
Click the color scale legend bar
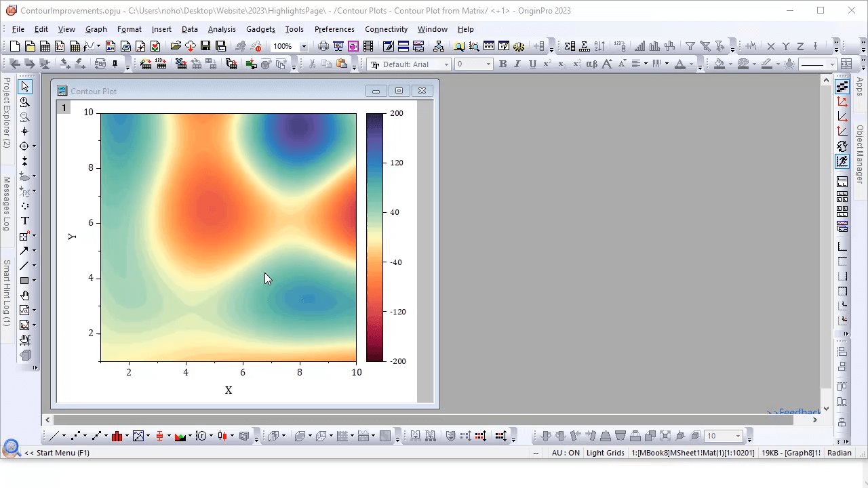374,237
